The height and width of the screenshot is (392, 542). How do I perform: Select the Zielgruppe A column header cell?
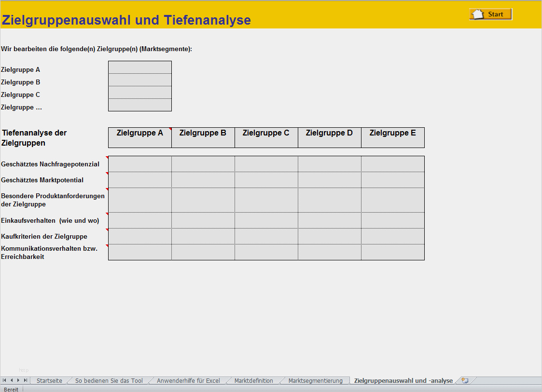point(140,137)
